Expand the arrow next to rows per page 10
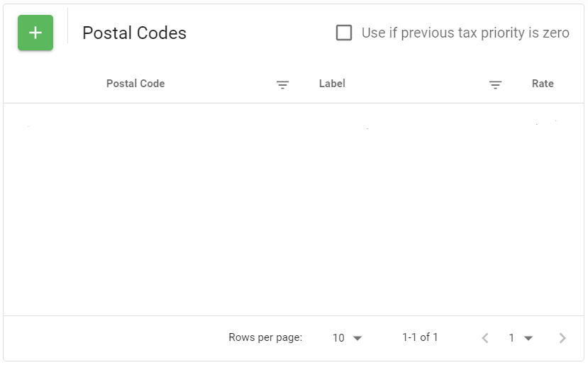Image resolution: width=588 pixels, height=365 pixels. 357,338
